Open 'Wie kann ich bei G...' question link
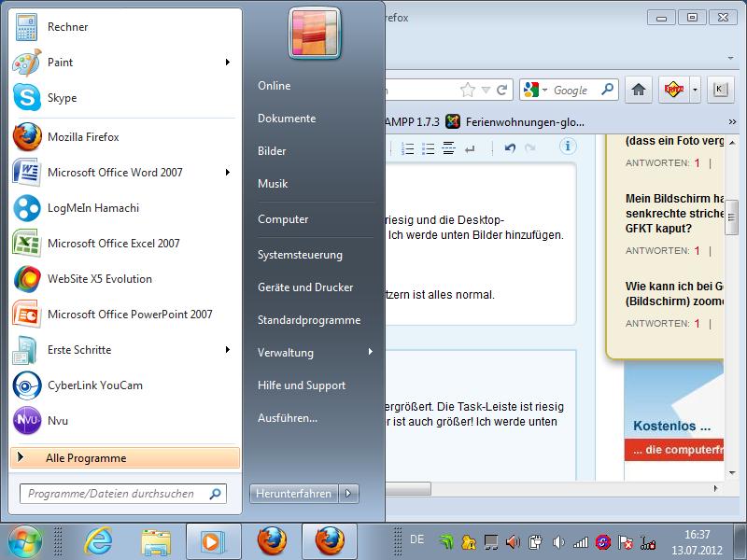 [x=674, y=294]
